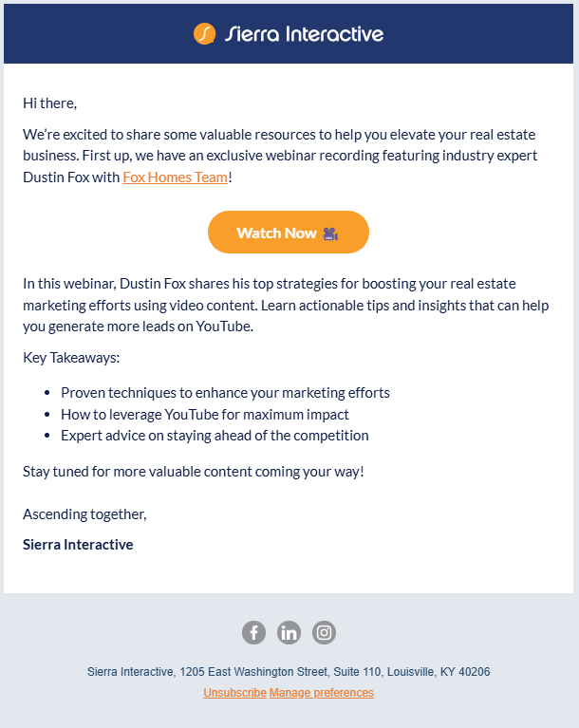This screenshot has width=579, height=728.
Task: Select the "How to leverage YouTube" bullet
Action: point(205,415)
